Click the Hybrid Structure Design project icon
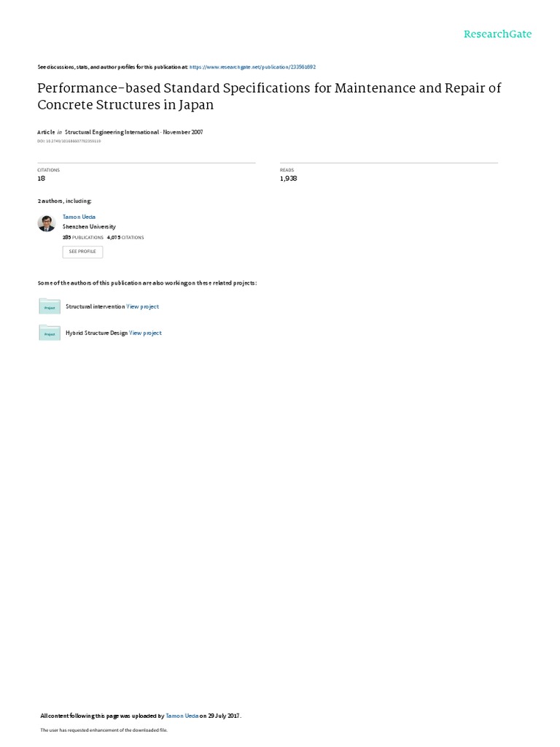560x747 pixels. [x=50, y=333]
